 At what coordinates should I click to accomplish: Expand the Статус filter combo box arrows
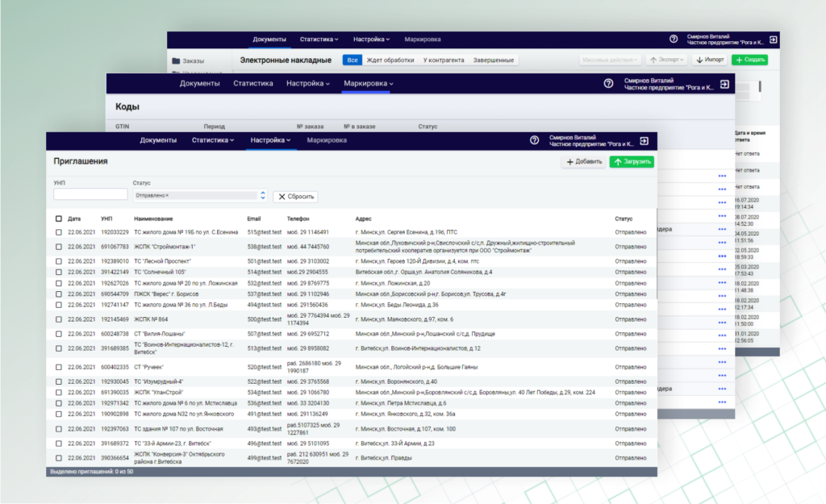pyautogui.click(x=262, y=196)
